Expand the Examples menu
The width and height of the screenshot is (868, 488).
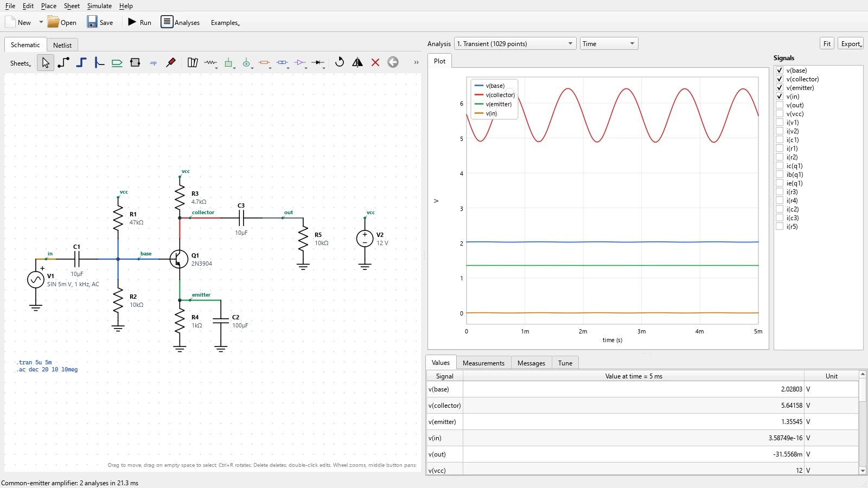point(225,22)
